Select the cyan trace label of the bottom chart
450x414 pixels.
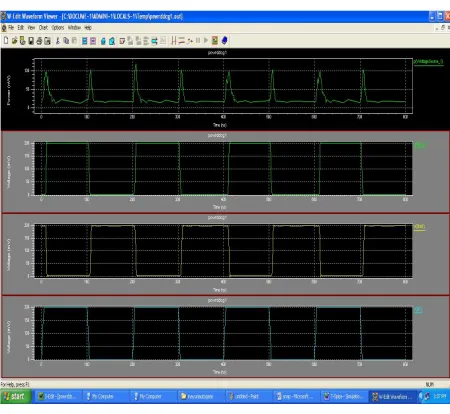pyautogui.click(x=418, y=310)
